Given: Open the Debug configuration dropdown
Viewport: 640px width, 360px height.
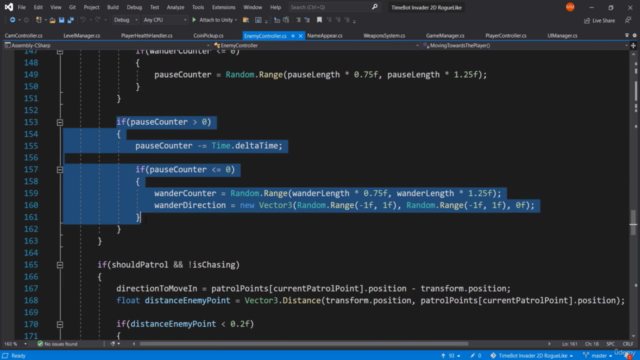Looking at the screenshot, I should pos(126,20).
